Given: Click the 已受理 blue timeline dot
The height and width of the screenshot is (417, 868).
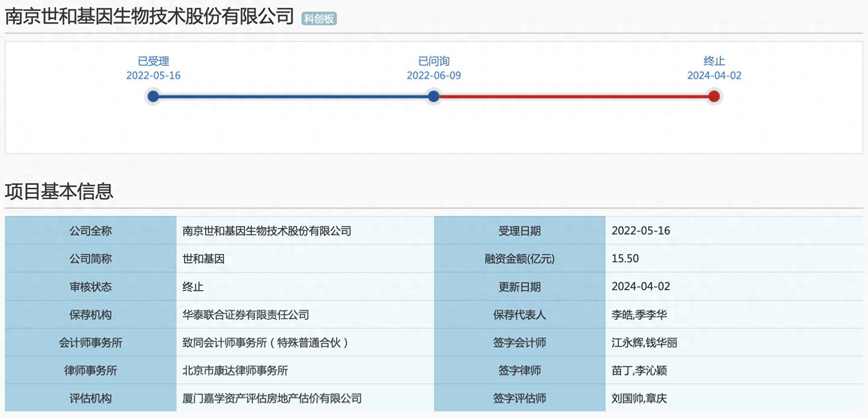Looking at the screenshot, I should tap(153, 96).
